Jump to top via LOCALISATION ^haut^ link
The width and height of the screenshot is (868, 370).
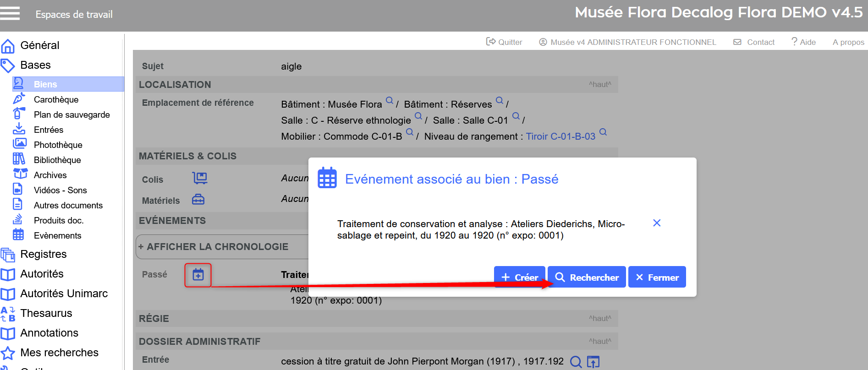[600, 85]
